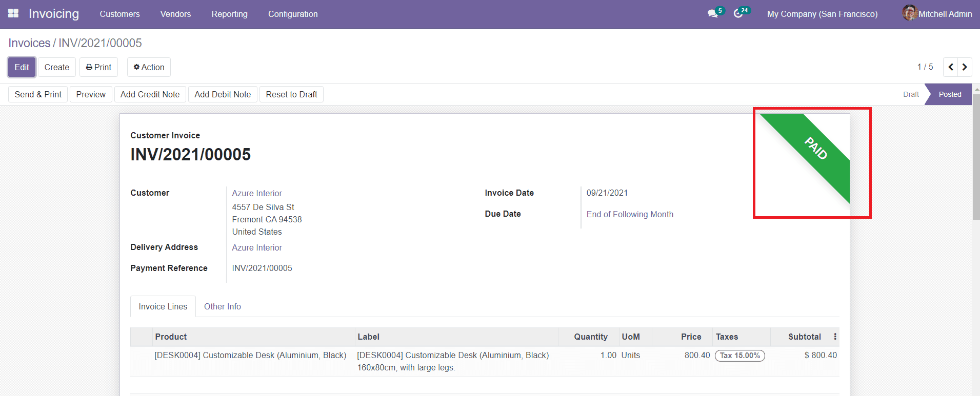Open the conversations chat icon
This screenshot has width=980, height=396.
(x=712, y=14)
